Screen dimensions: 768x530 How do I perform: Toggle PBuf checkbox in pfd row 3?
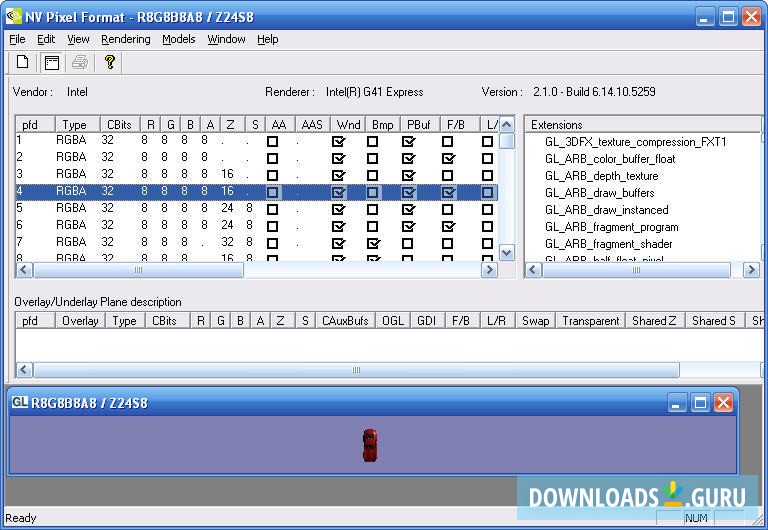click(408, 175)
